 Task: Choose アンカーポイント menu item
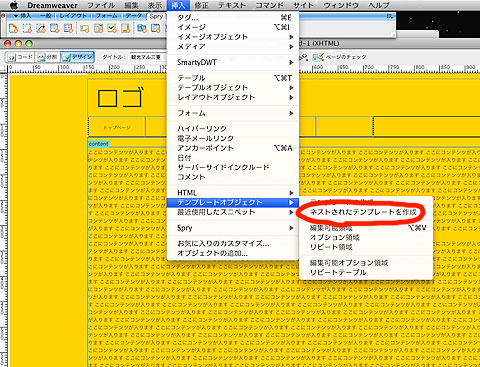pos(233,148)
